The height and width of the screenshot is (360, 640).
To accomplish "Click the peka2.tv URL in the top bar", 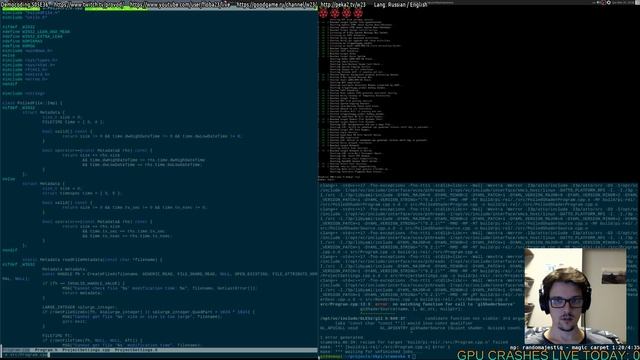I will click(343, 5).
